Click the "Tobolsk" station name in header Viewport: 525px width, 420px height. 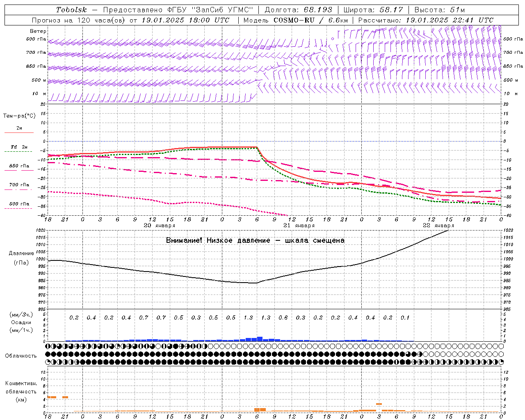tap(71, 10)
